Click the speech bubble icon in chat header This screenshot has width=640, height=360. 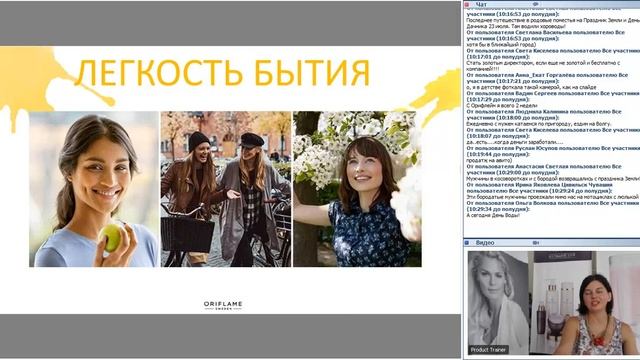point(536,4)
